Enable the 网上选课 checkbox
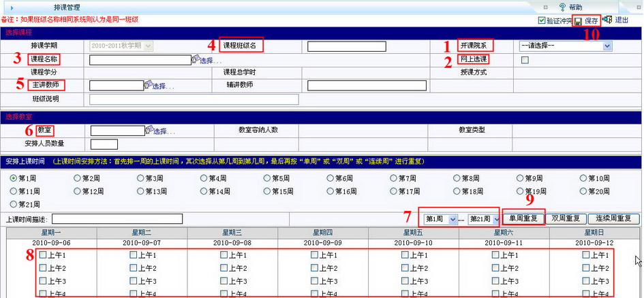Screen dimensions: 644x298 pyautogui.click(x=525, y=60)
